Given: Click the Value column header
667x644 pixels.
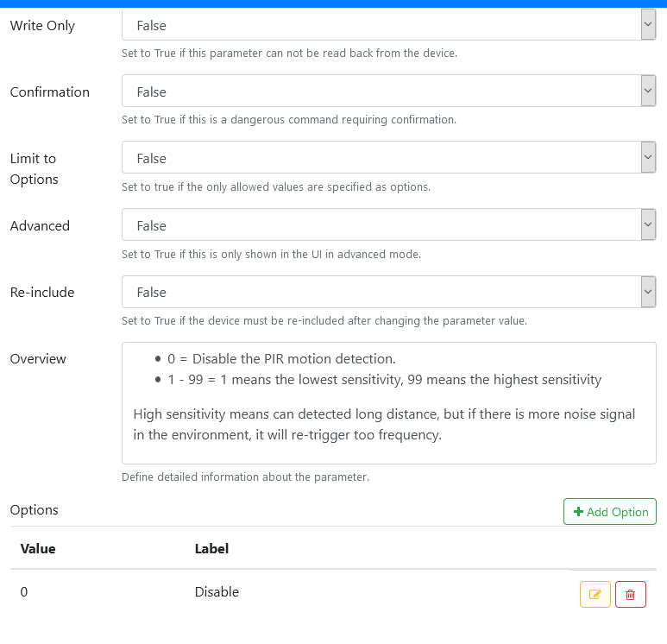Looking at the screenshot, I should 37,548.
